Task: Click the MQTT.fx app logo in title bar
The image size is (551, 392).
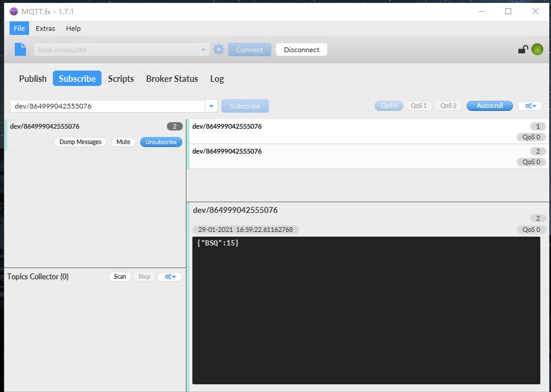Action: pyautogui.click(x=14, y=11)
